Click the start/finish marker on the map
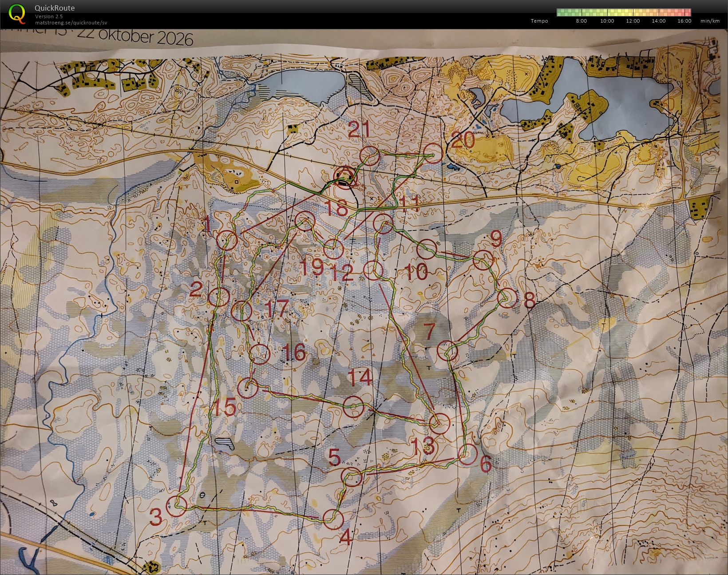Image resolution: width=728 pixels, height=575 pixels. 344,177
